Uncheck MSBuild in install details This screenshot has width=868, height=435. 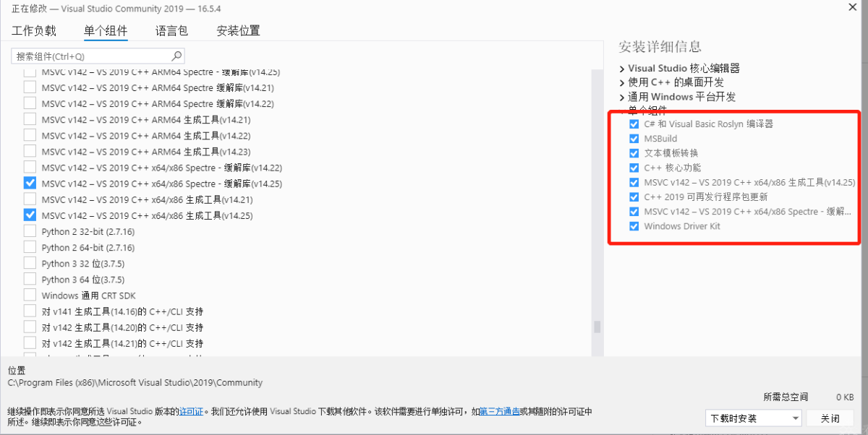point(634,139)
